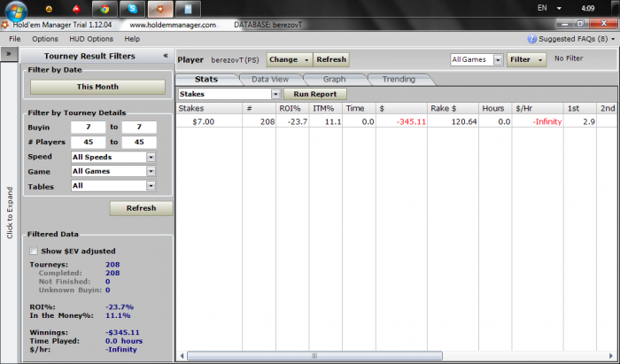Click the EN language indicator
The width and height of the screenshot is (620, 364).
click(542, 8)
